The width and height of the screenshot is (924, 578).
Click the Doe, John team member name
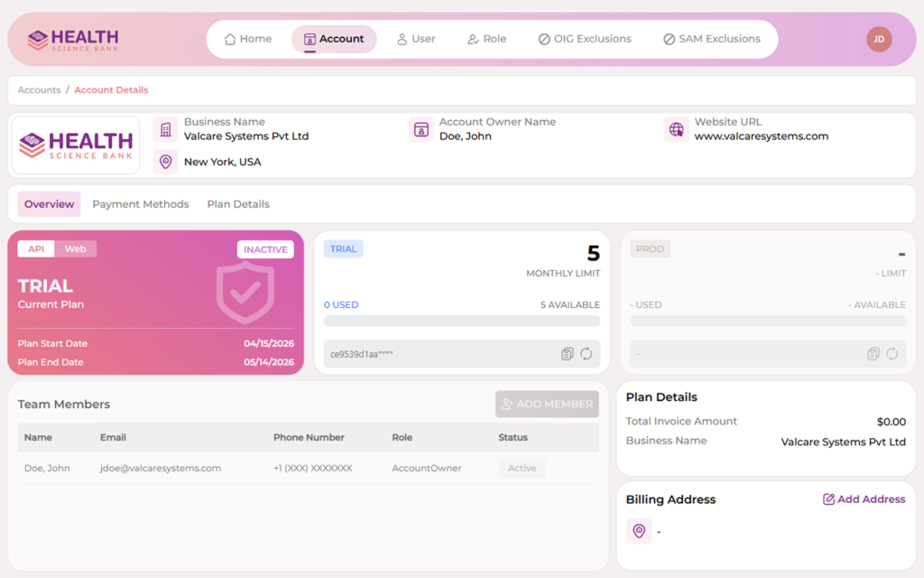click(x=47, y=469)
